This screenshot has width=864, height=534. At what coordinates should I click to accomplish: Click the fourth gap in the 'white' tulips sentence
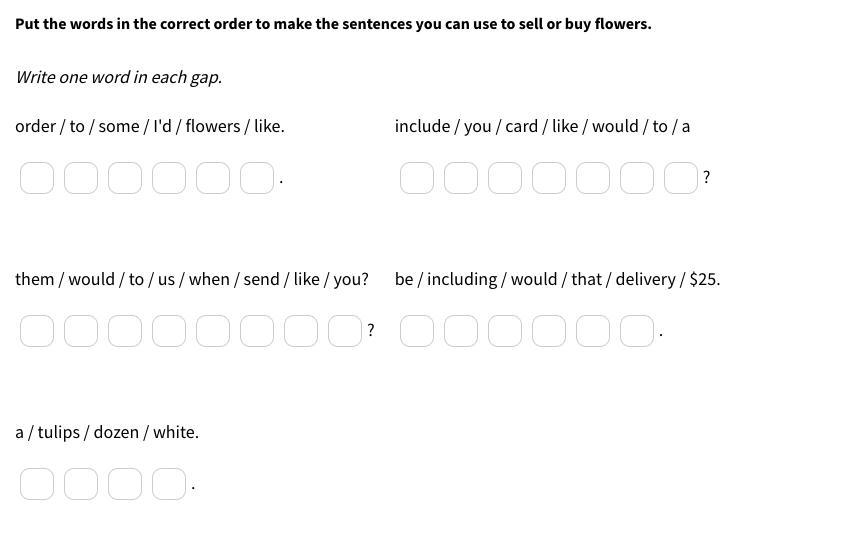(x=169, y=484)
